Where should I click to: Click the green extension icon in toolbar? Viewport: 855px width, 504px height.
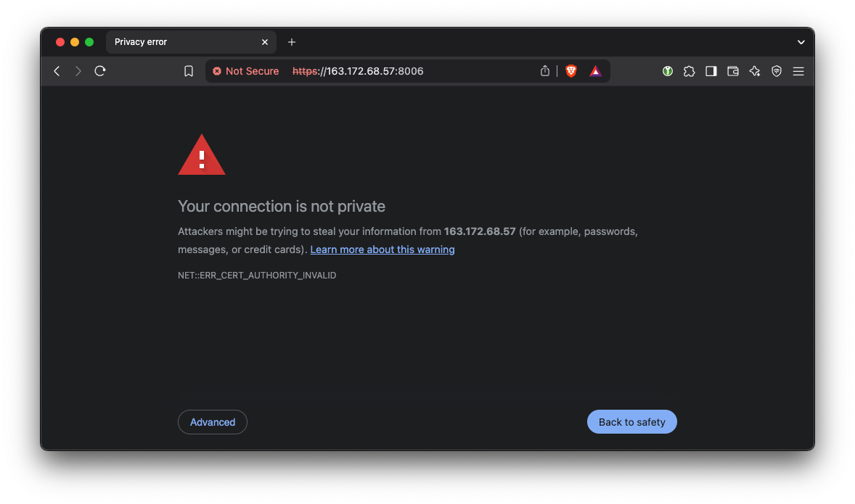point(668,71)
